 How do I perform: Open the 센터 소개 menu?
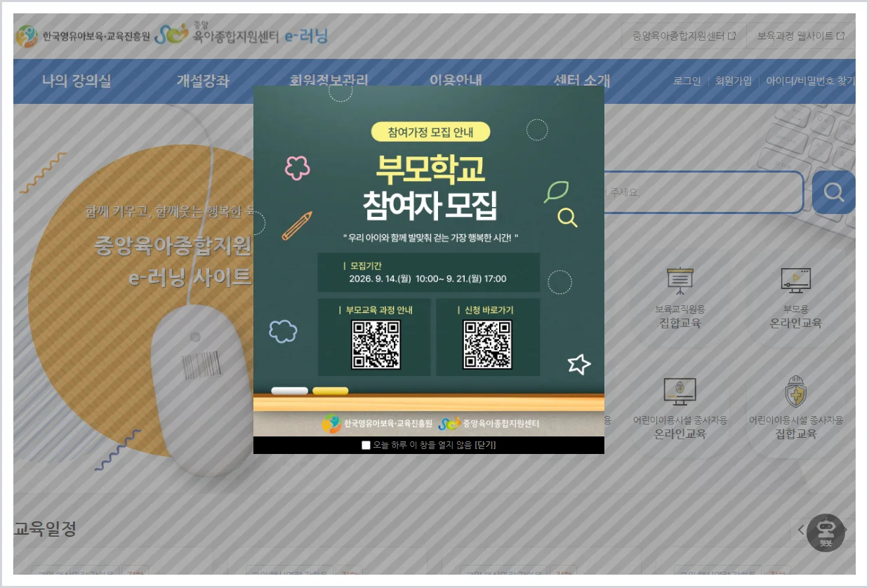581,81
